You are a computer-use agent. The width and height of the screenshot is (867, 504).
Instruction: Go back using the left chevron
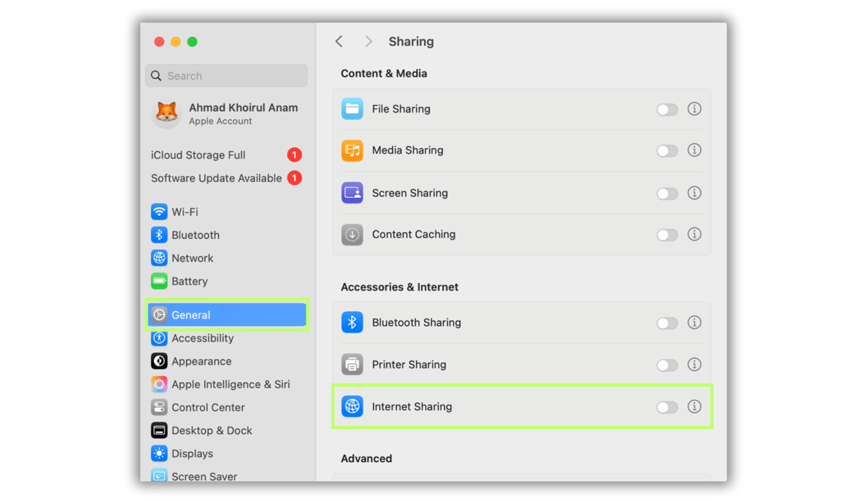tap(339, 41)
